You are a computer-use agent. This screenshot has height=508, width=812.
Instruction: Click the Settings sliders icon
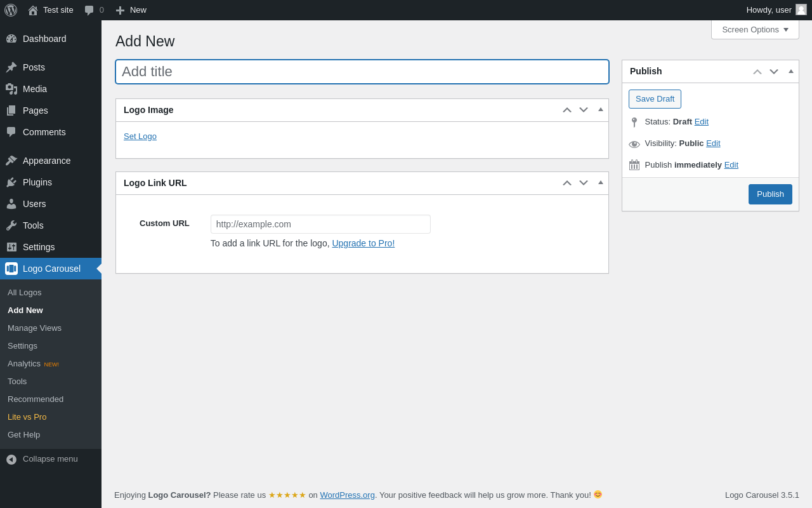tap(11, 247)
